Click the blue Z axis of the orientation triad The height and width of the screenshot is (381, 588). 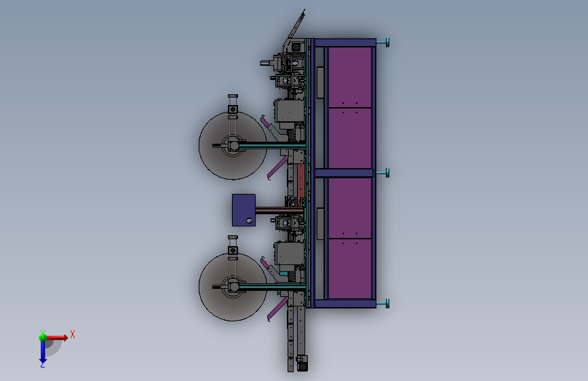tap(43, 352)
